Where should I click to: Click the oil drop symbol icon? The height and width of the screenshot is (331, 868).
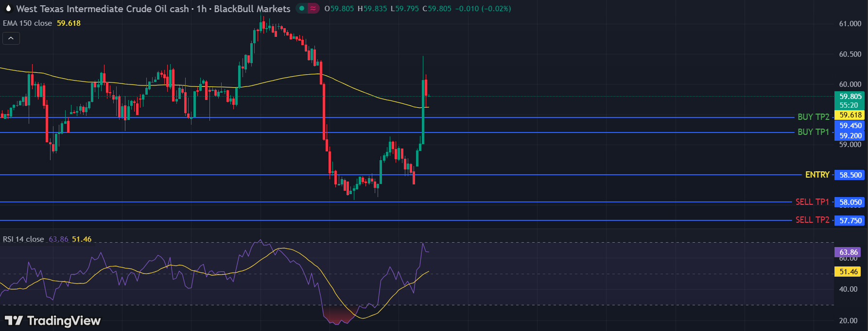point(8,8)
